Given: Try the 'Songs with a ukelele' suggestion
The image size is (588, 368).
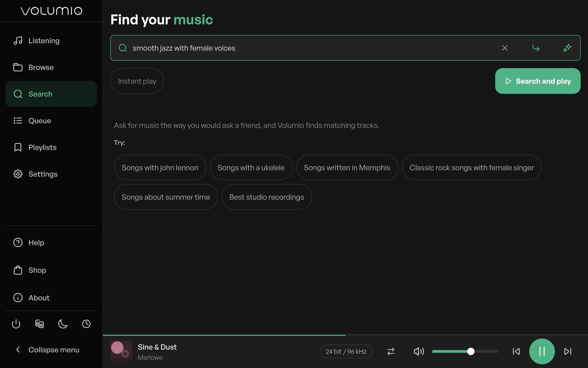Looking at the screenshot, I should click(x=251, y=167).
